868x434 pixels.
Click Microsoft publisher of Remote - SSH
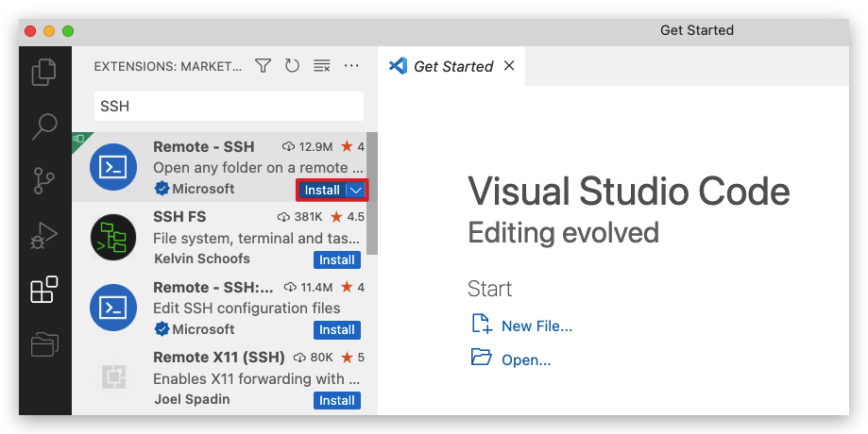203,189
